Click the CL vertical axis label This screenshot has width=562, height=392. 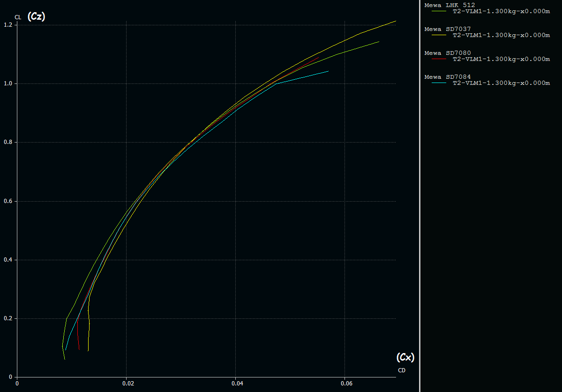pyautogui.click(x=18, y=17)
